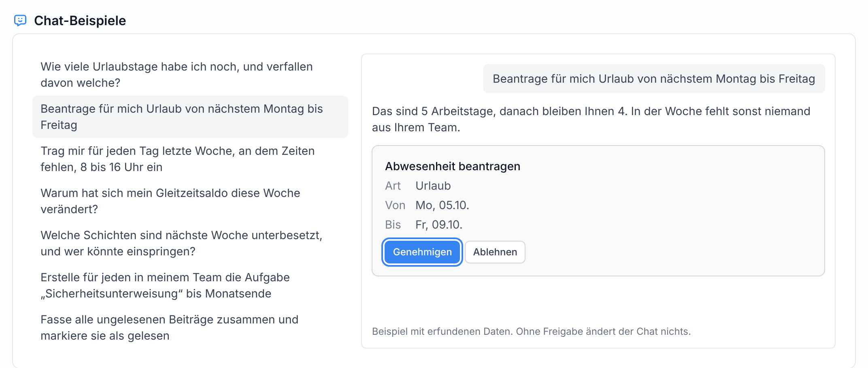Click the end date 'Fr, 09.10.'
Image resolution: width=868 pixels, height=368 pixels.
439,225
